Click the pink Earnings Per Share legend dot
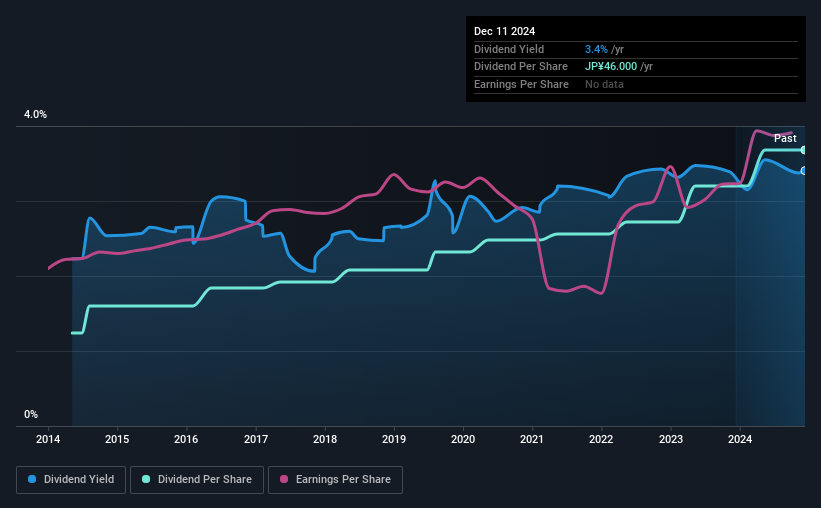This screenshot has width=821, height=508. [x=284, y=479]
